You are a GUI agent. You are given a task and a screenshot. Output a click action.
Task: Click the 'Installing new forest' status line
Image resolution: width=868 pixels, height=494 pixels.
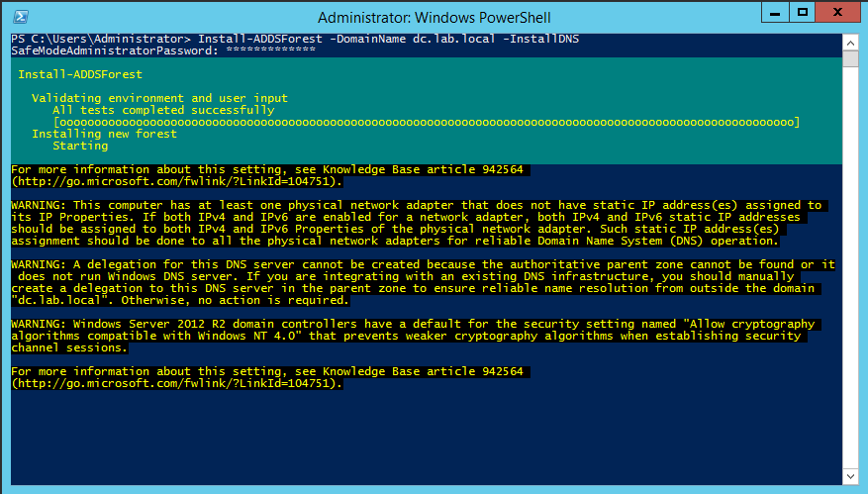coord(104,134)
